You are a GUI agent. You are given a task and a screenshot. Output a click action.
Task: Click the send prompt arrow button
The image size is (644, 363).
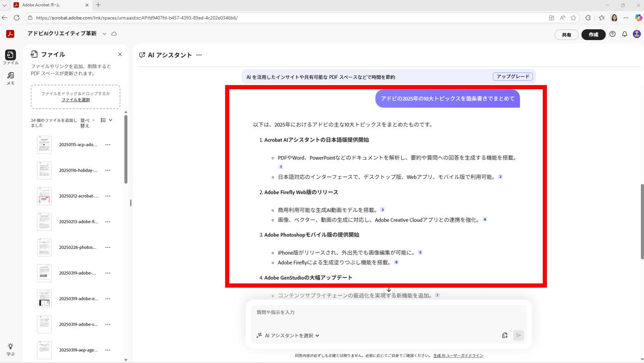tap(518, 335)
